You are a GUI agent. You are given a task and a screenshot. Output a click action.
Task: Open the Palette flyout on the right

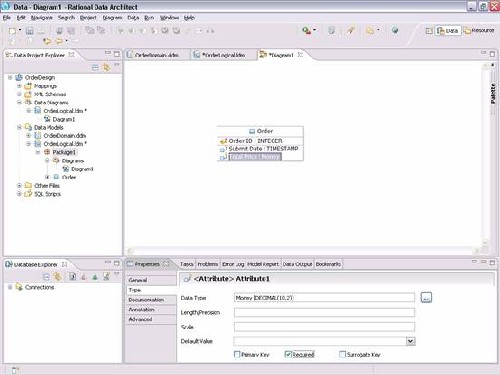(x=493, y=94)
